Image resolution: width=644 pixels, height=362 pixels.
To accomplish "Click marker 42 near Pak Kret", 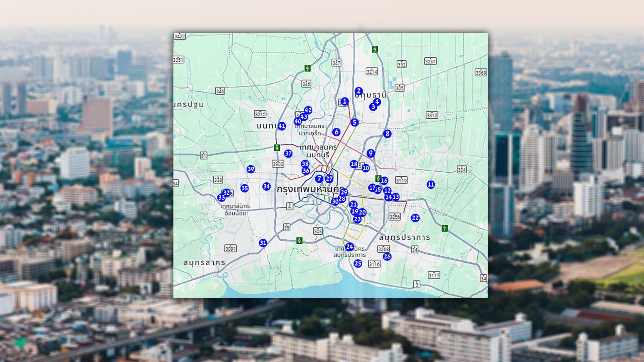I will (308, 110).
